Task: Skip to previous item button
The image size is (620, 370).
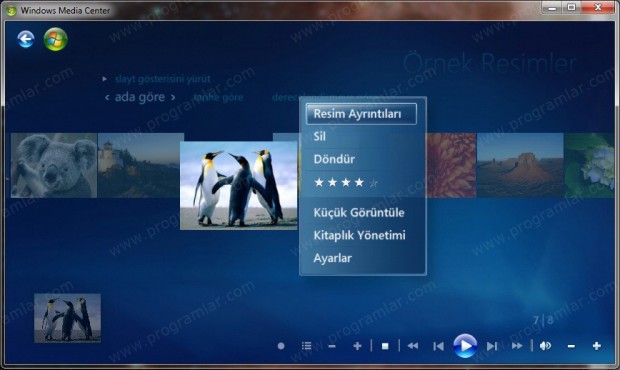Action: (x=438, y=346)
